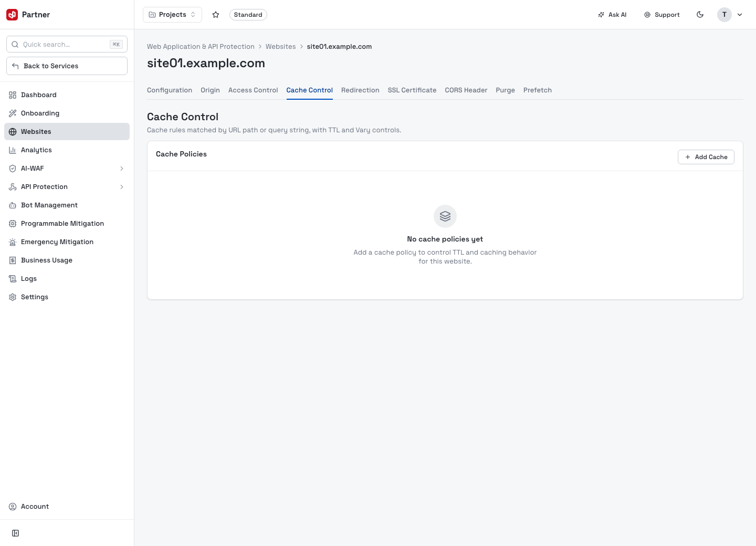Click the AI-WAF shield icon

click(x=13, y=169)
